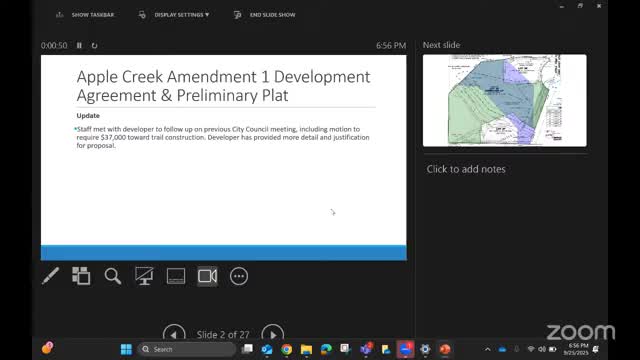Screen dimensions: 640x360
Task: Select the next slide map thumbnail
Action: pos(504,100)
